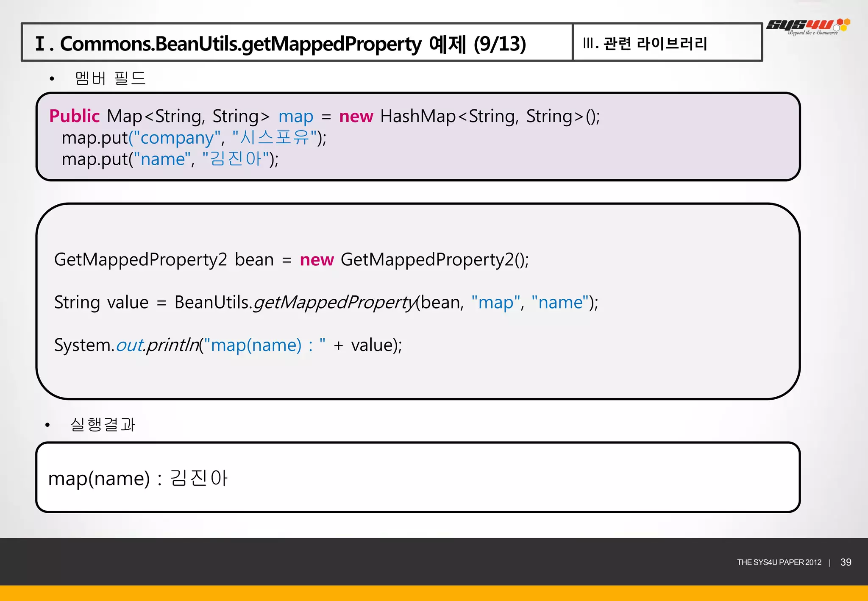This screenshot has height=601, width=868.
Task: Select the 'Public Map<String, String> map' declaration line
Action: (x=325, y=116)
